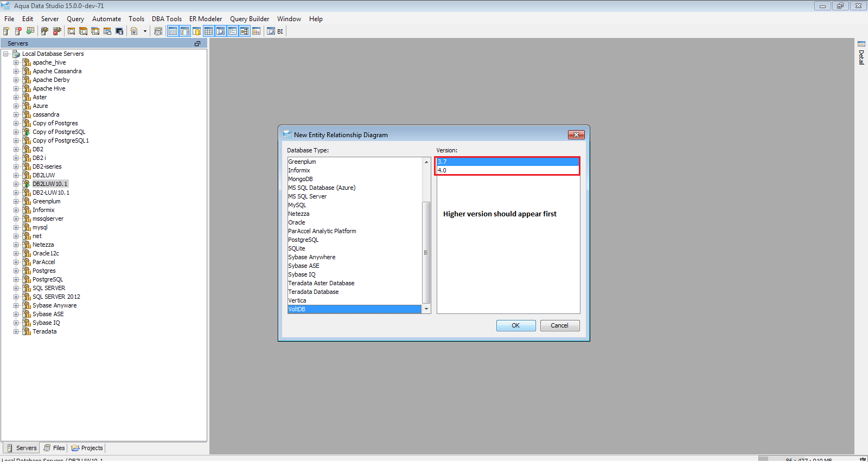The image size is (868, 462).
Task: Click the green-dot table icon in toolbar
Action: point(30,31)
